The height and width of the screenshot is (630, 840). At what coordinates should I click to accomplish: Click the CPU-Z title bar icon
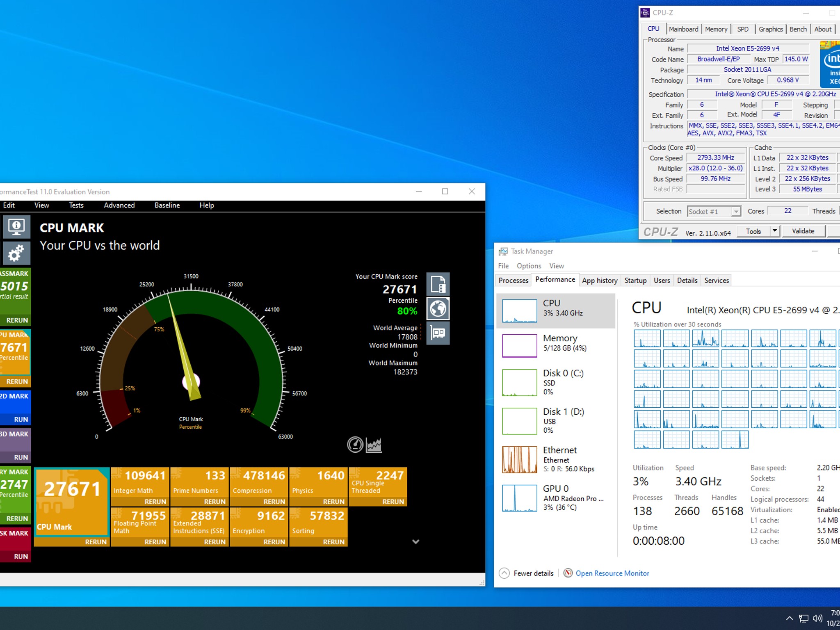(x=645, y=13)
